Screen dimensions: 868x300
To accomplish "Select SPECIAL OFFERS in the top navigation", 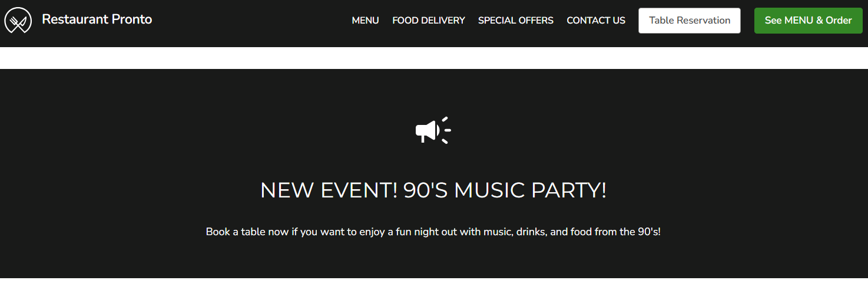I will pos(516,21).
